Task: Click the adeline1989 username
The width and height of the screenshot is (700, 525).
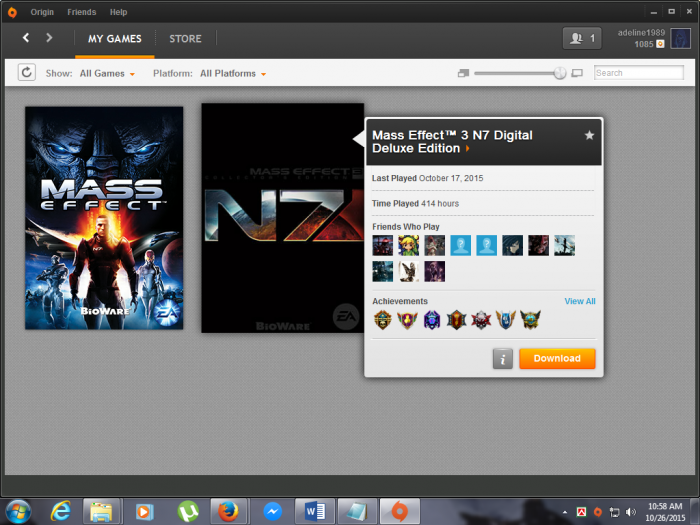Action: pyautogui.click(x=641, y=33)
